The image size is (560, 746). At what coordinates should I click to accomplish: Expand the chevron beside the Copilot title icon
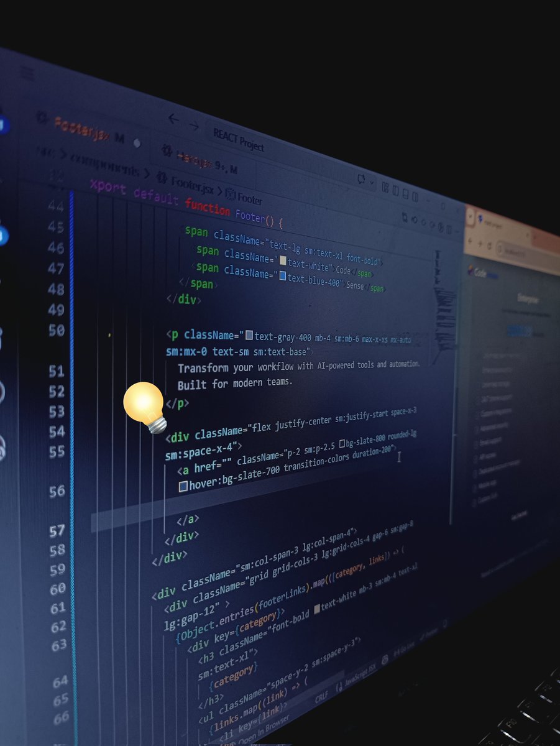pos(372,182)
